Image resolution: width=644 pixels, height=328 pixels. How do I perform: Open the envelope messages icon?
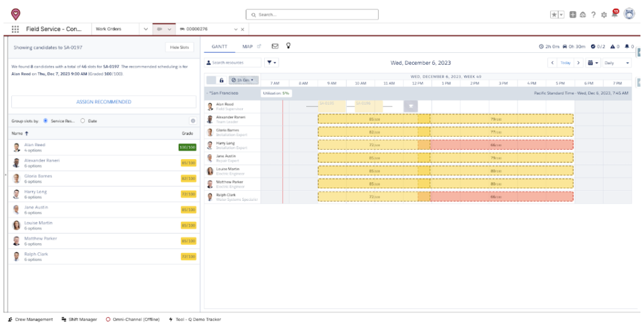[275, 46]
